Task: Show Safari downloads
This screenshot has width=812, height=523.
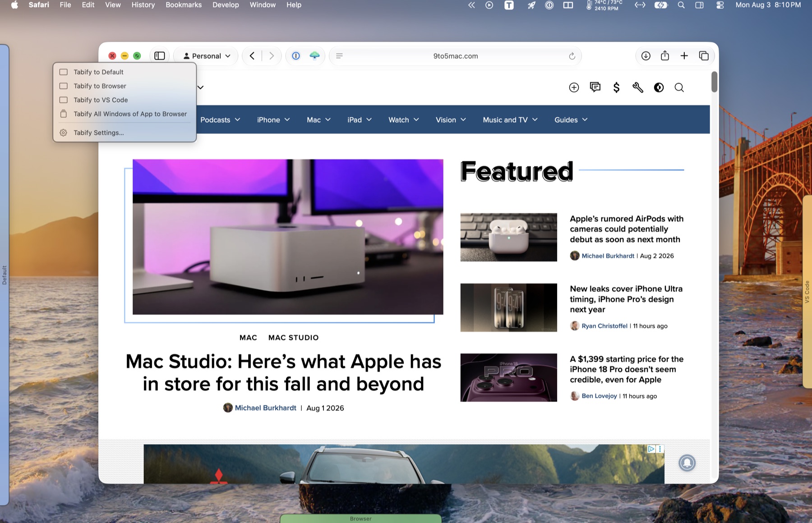Action: coord(646,56)
